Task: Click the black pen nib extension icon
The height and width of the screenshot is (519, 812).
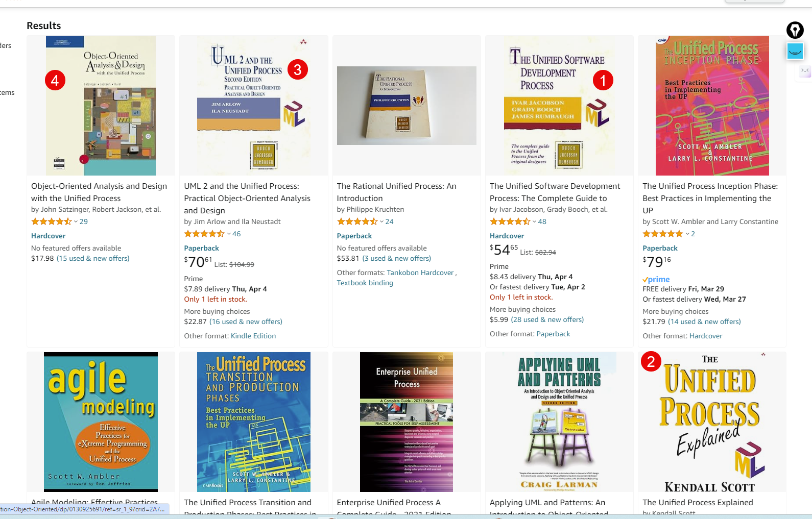Action: pyautogui.click(x=795, y=30)
